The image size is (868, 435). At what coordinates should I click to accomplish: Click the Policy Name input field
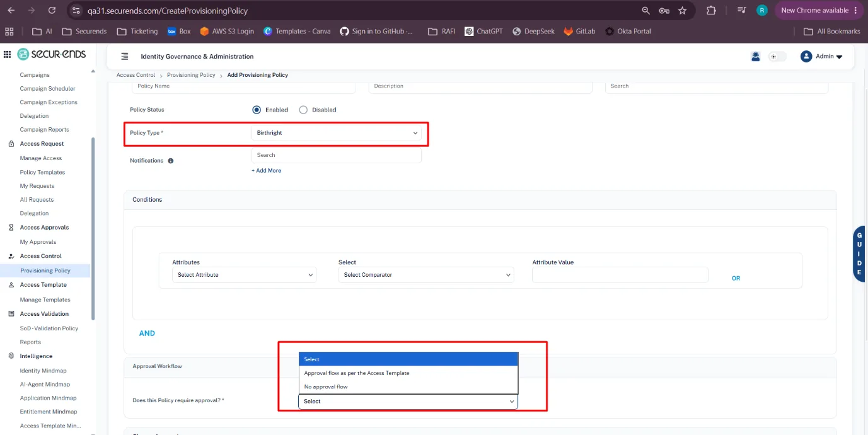[x=243, y=87]
